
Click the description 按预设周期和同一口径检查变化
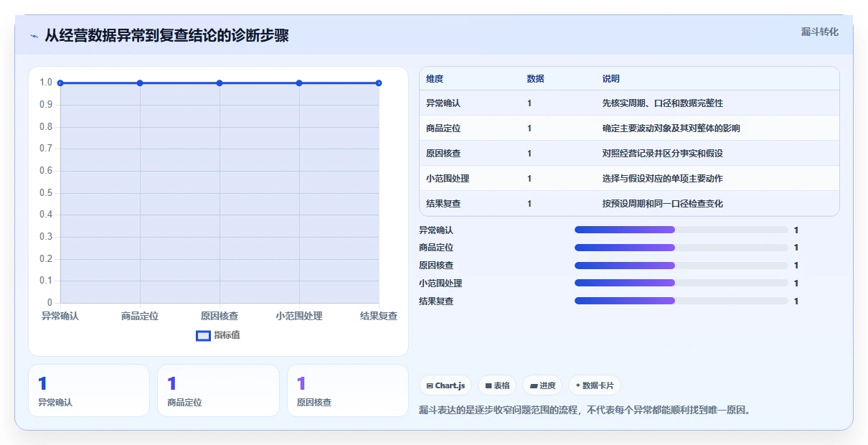pyautogui.click(x=662, y=204)
